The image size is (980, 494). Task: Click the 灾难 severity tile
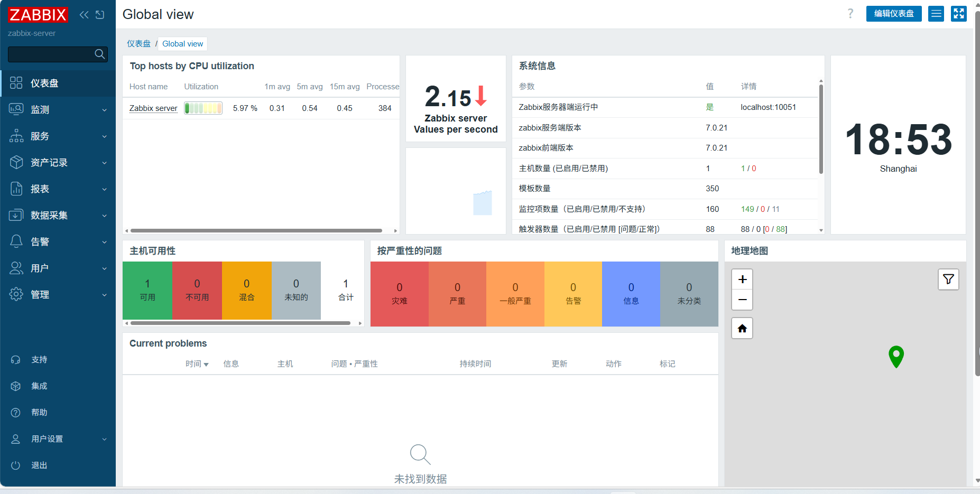pos(400,294)
